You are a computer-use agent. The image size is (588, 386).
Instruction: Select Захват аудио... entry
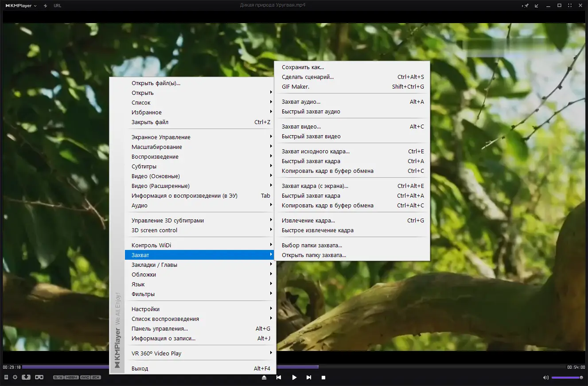(352, 102)
